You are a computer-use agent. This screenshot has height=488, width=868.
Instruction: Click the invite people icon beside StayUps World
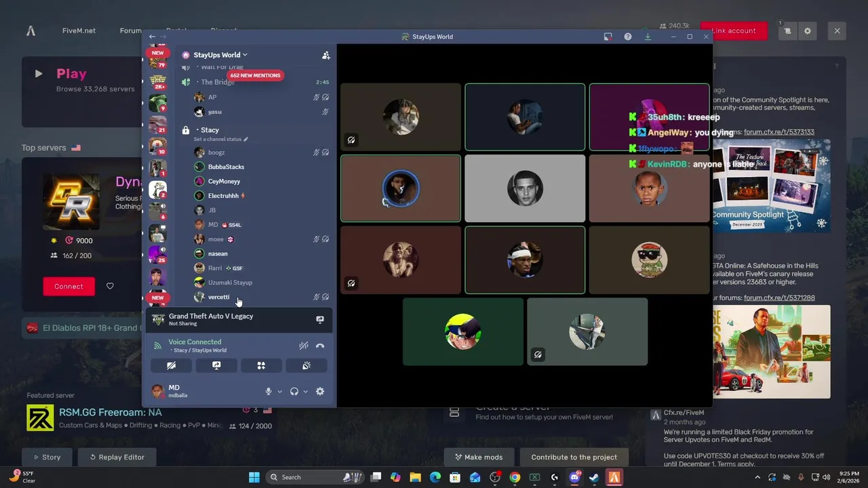coord(326,55)
